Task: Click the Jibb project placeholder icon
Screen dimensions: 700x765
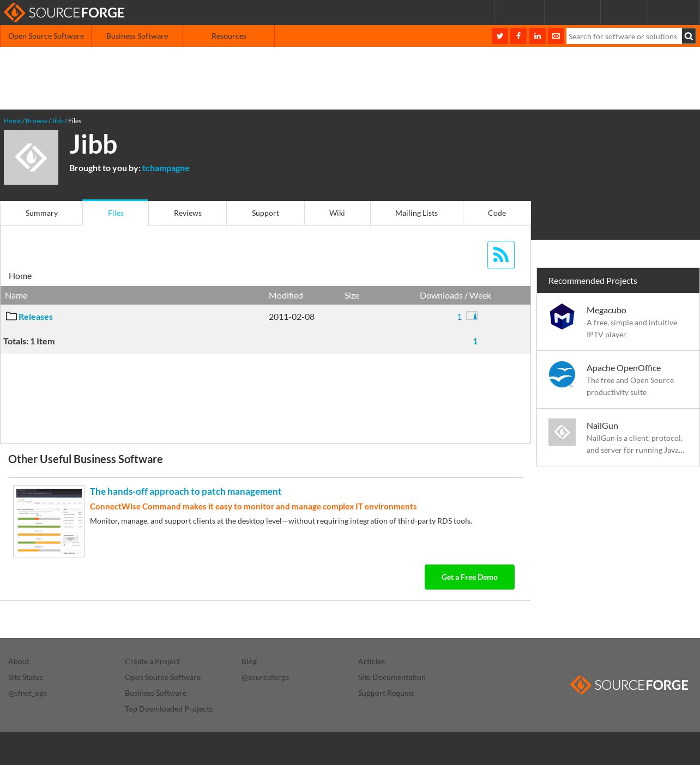Action: tap(31, 157)
